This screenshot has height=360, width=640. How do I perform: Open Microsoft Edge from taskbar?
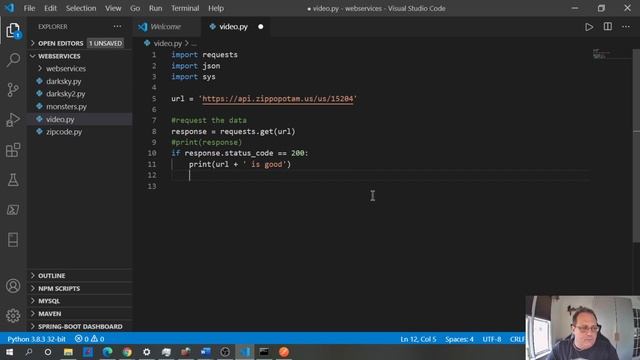point(107,352)
